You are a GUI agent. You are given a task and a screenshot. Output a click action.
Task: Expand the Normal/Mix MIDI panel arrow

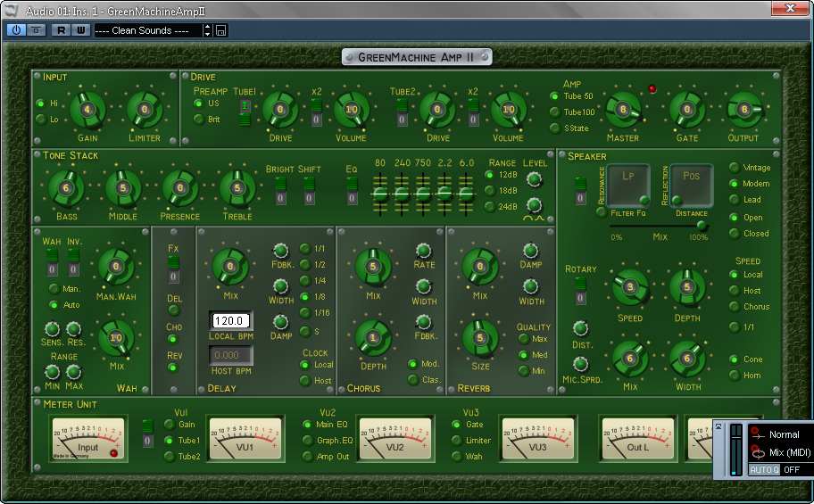click(720, 427)
